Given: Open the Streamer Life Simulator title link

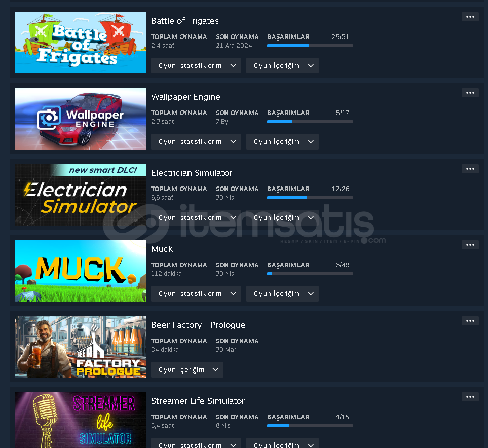Looking at the screenshot, I should click(x=198, y=401).
